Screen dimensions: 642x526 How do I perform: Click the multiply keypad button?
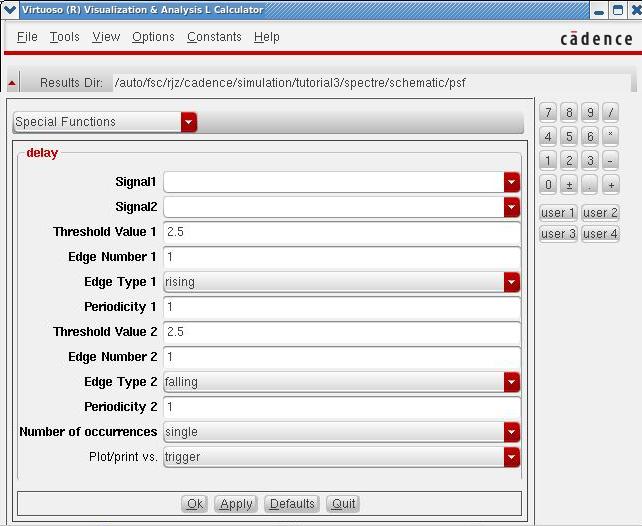coord(610,137)
